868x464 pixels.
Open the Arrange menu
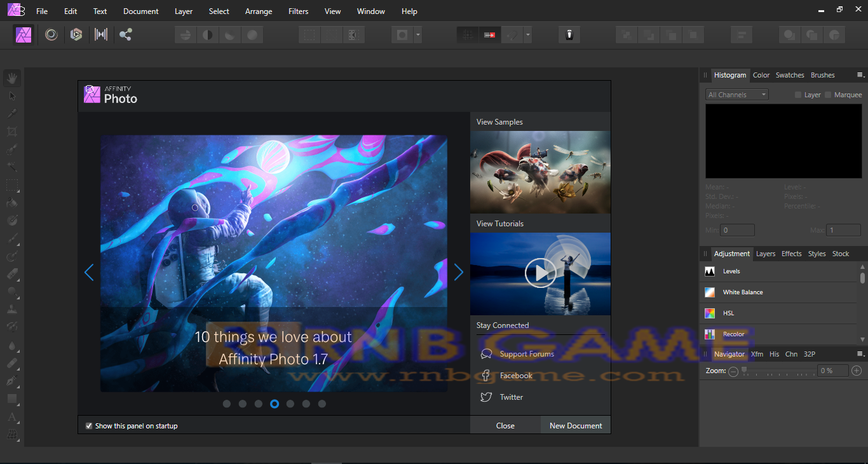pyautogui.click(x=259, y=11)
